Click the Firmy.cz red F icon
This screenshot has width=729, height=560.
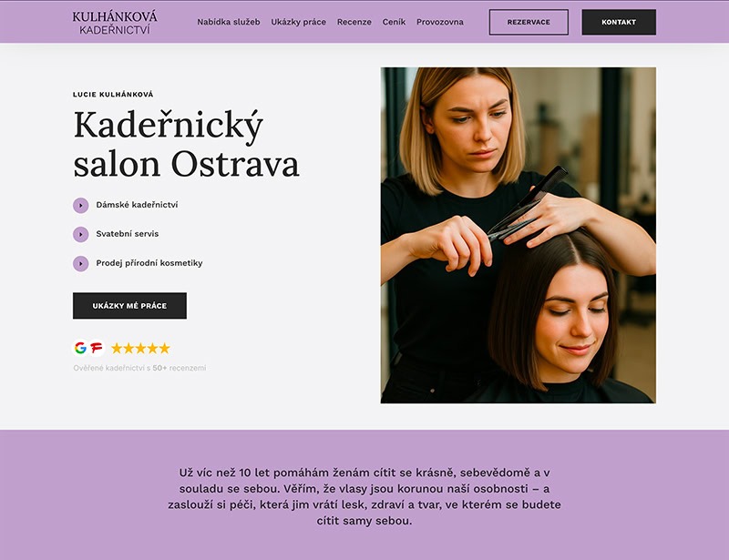coord(97,348)
